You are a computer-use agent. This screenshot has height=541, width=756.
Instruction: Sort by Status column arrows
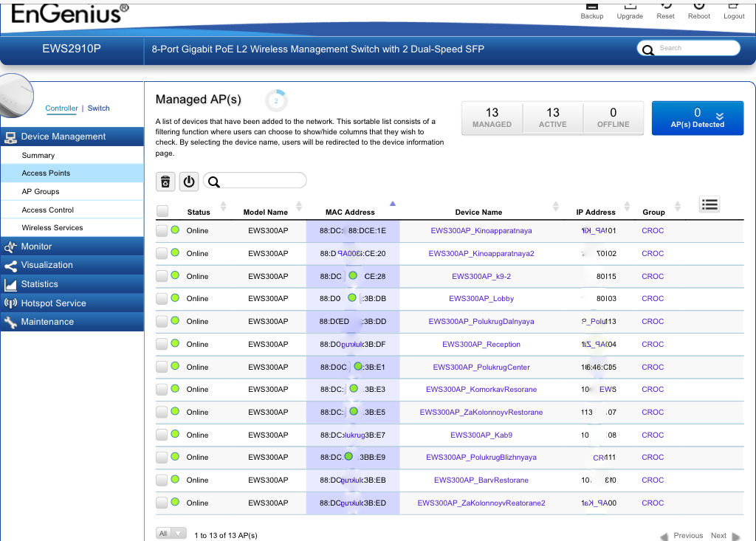point(223,207)
